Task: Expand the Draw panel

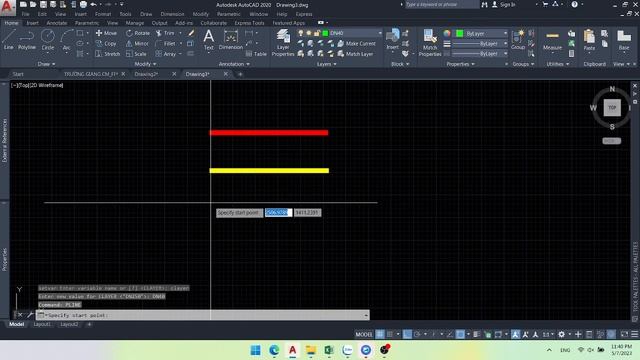Action: [46, 64]
